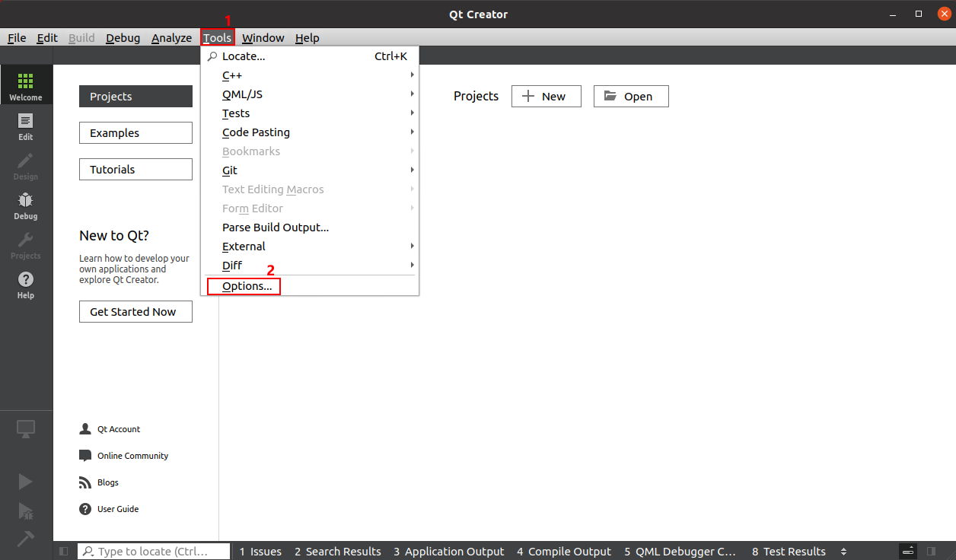Click the Start Debugging run icon

pos(26,511)
